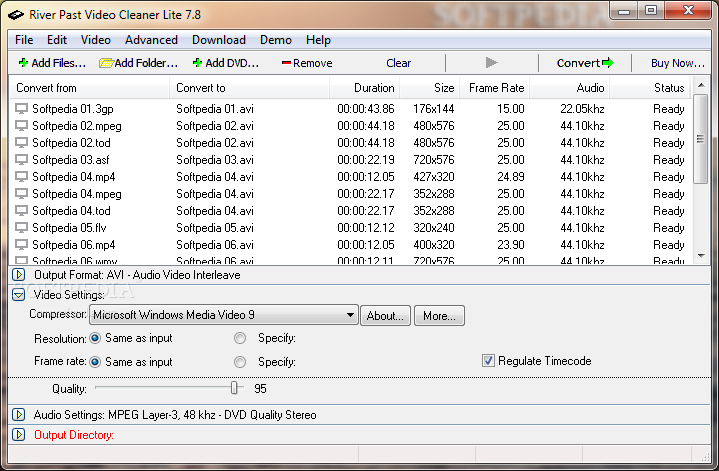This screenshot has width=719, height=471.
Task: Expand the Output Format section
Action: 18,275
